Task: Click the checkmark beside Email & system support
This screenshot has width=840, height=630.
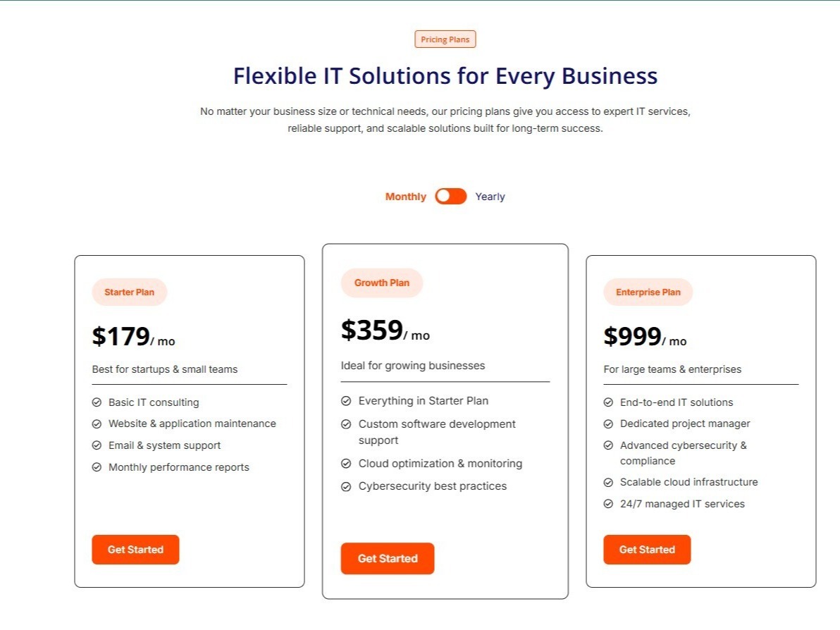Action: coord(96,445)
